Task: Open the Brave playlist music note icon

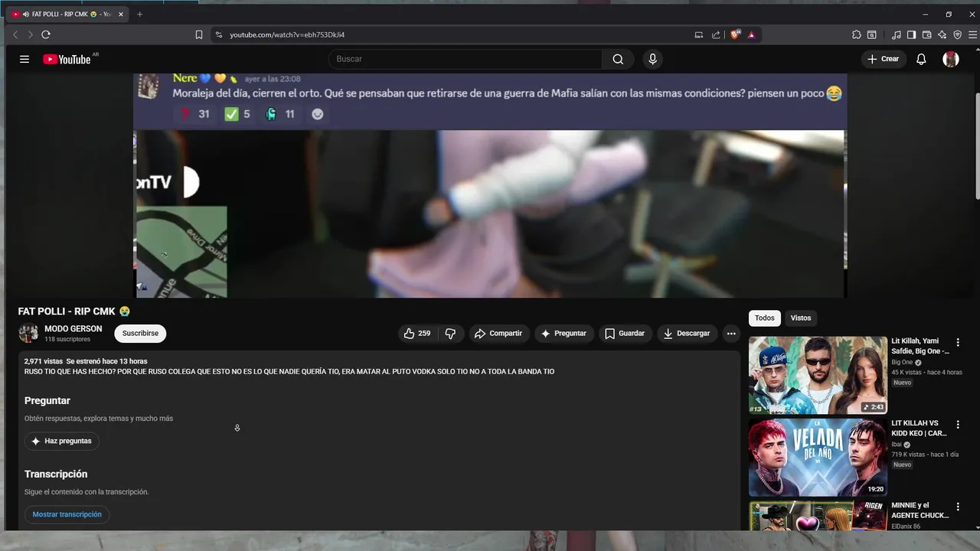Action: point(896,34)
